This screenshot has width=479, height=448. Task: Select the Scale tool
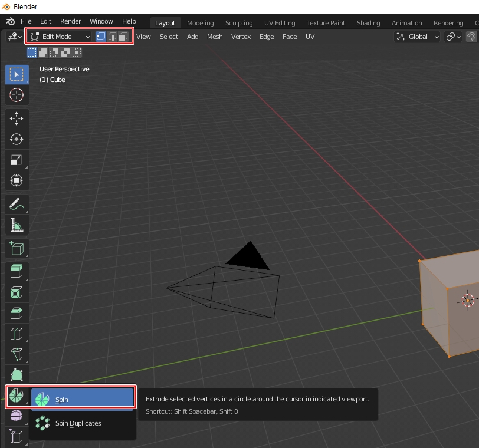pyautogui.click(x=17, y=160)
